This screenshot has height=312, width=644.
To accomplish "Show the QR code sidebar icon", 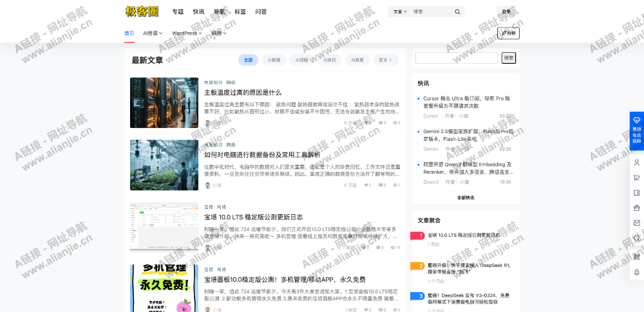I will coord(637,257).
